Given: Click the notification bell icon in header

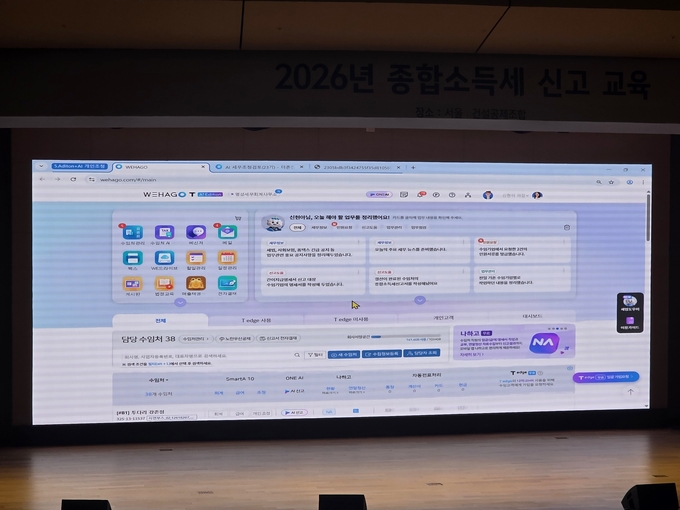Looking at the screenshot, I should click(421, 195).
